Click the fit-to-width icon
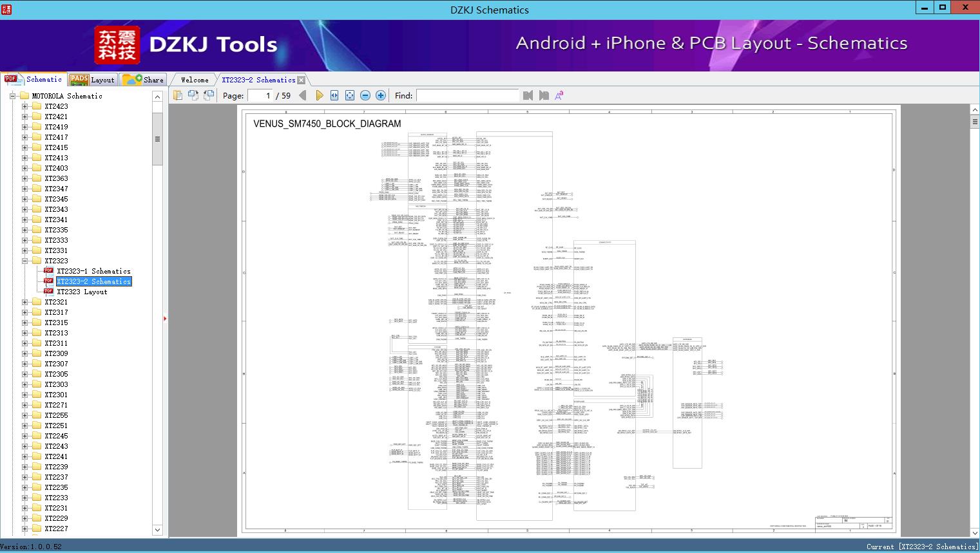The image size is (980, 553). click(334, 95)
